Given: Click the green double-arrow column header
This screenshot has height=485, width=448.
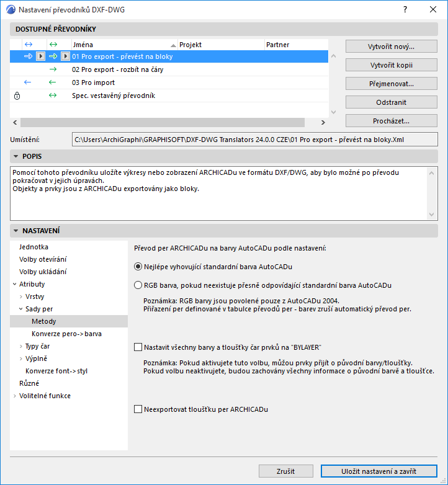Looking at the screenshot, I should pos(53,45).
